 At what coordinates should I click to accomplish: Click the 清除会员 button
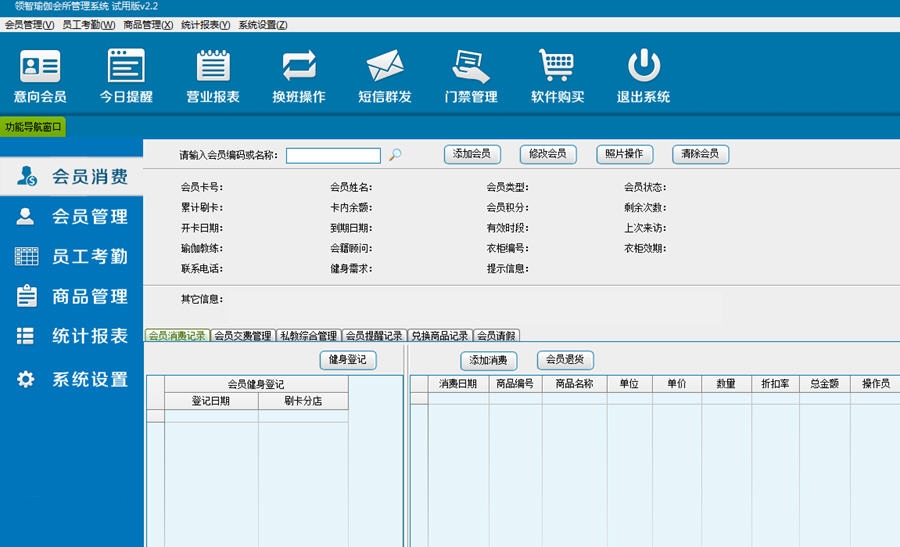(x=700, y=154)
